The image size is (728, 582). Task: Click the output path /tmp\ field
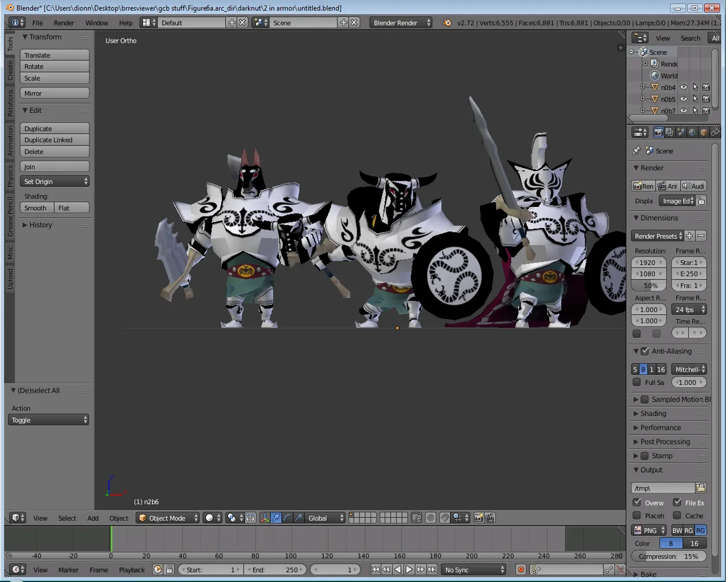click(x=663, y=488)
